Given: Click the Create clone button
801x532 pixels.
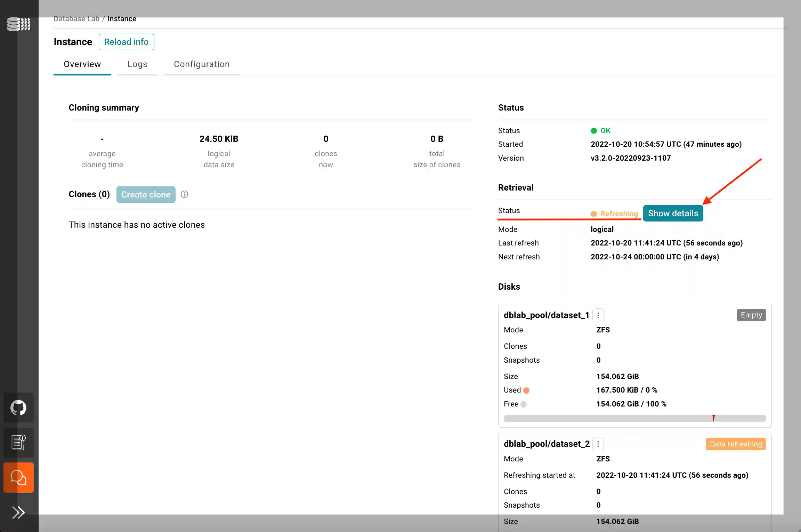Looking at the screenshot, I should pyautogui.click(x=146, y=194).
